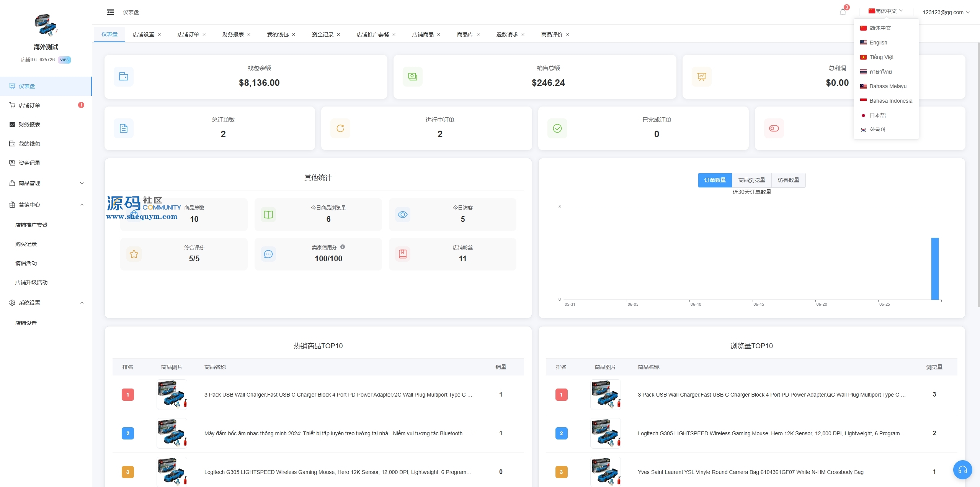The width and height of the screenshot is (980, 487).
Task: Open the 123123@qq.com account dropdown
Action: 946,12
